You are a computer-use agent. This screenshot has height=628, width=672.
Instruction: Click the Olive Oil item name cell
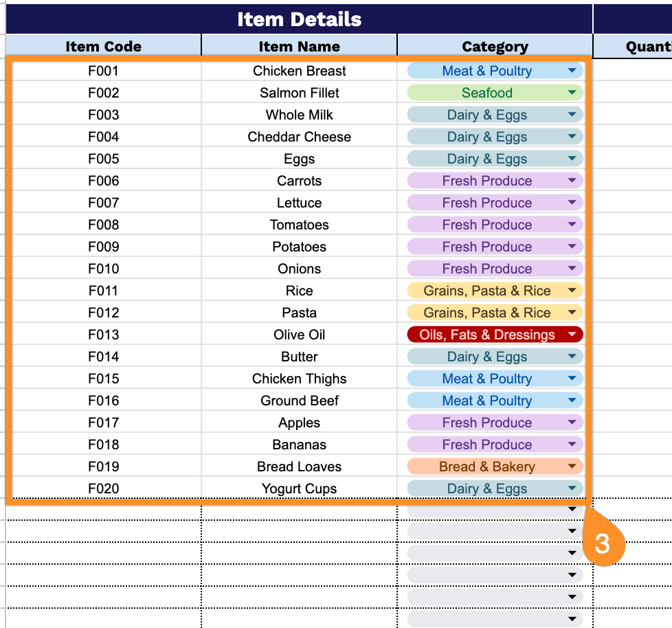(x=299, y=335)
